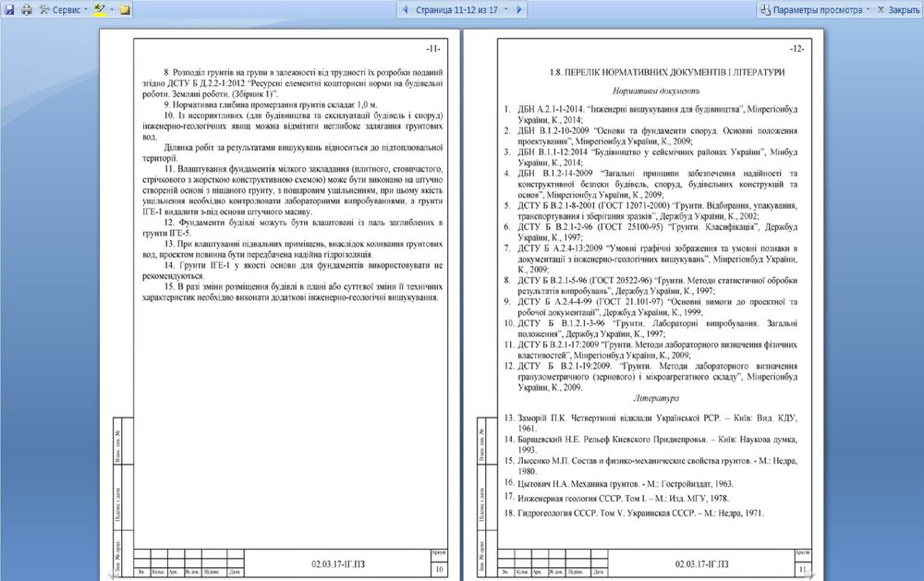Click paragraph 9 Нормативна глибина промерзання
Screen dimensions: 924x581
tap(271, 104)
